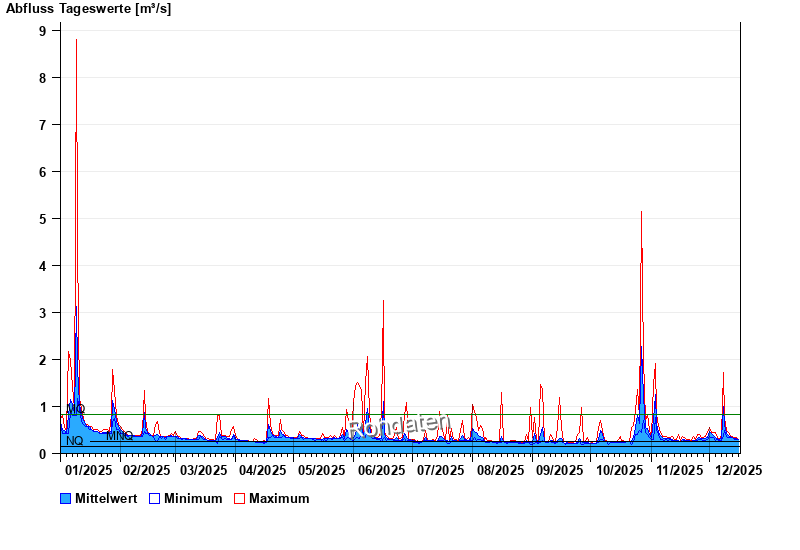Click the chart title Abfluss Tageswerte

[x=88, y=9]
